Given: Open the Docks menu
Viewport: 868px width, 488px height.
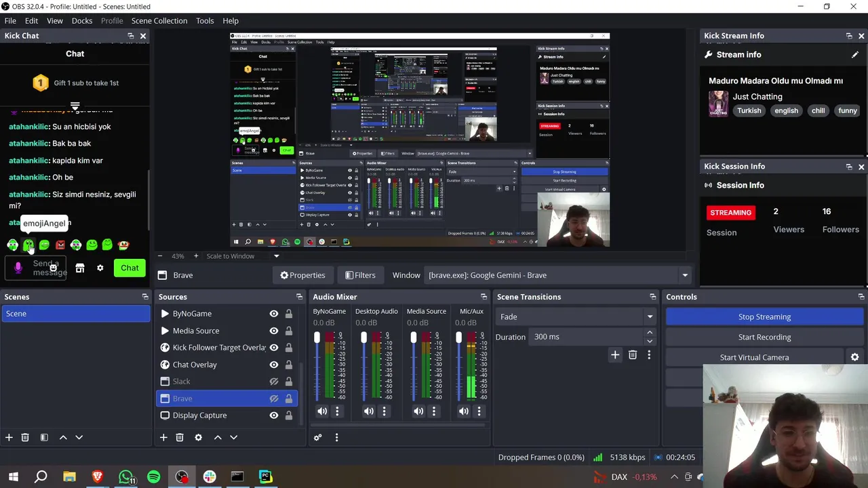Looking at the screenshot, I should coord(82,21).
